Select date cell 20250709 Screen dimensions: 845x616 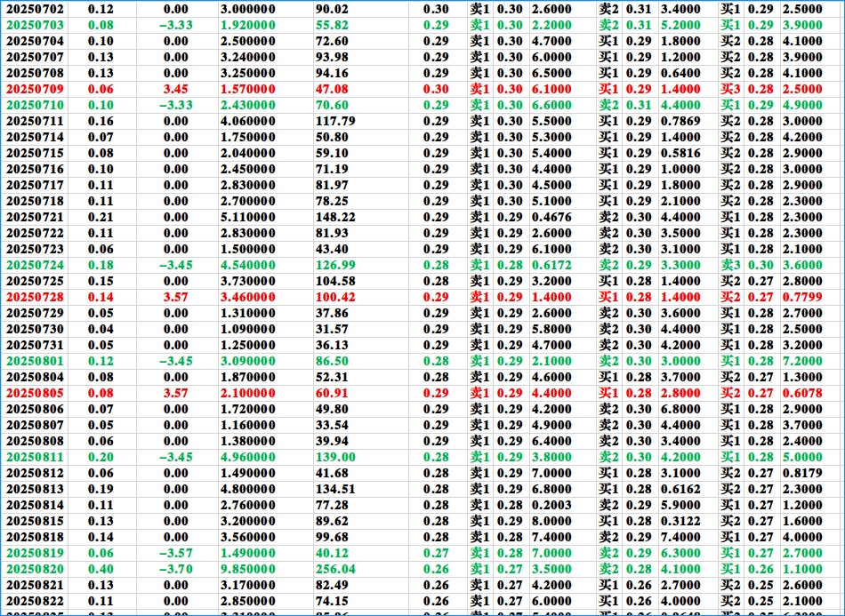[x=35, y=90]
